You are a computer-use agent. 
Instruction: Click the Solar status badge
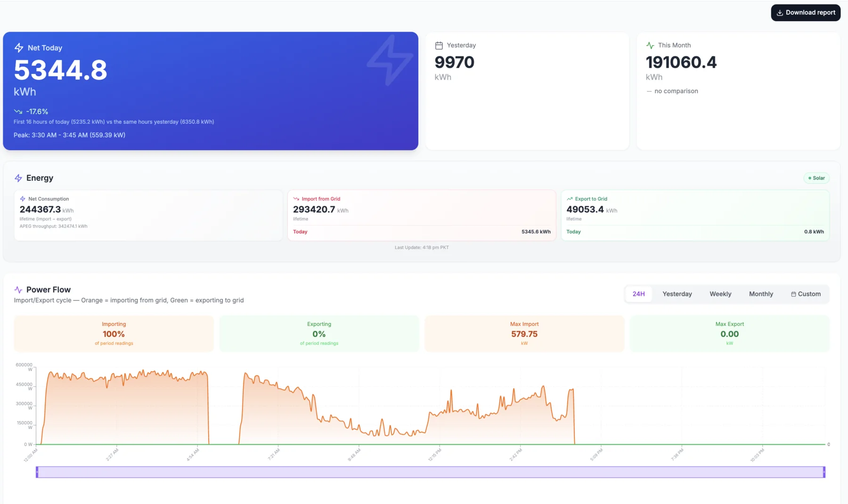pos(816,178)
